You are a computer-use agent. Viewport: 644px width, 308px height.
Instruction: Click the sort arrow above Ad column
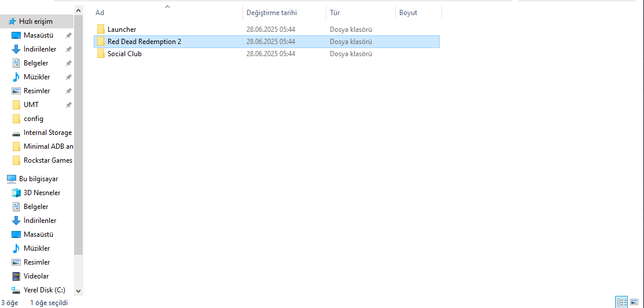167,6
